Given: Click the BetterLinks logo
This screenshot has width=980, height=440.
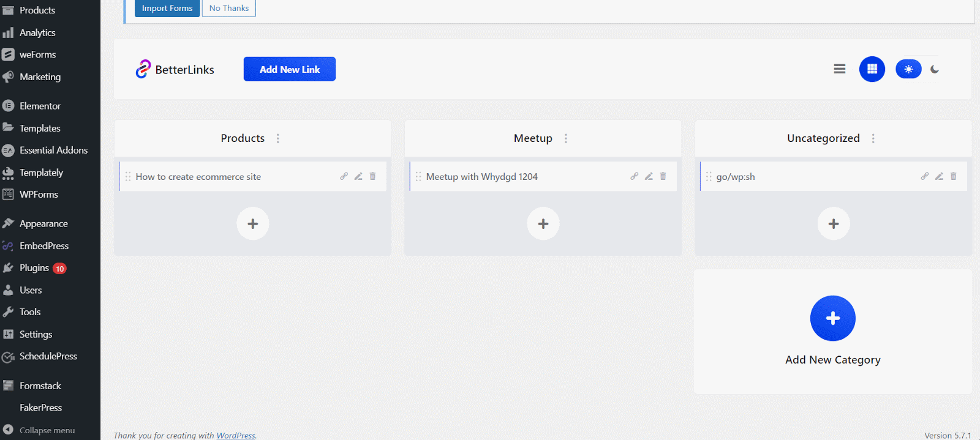Looking at the screenshot, I should pos(175,69).
